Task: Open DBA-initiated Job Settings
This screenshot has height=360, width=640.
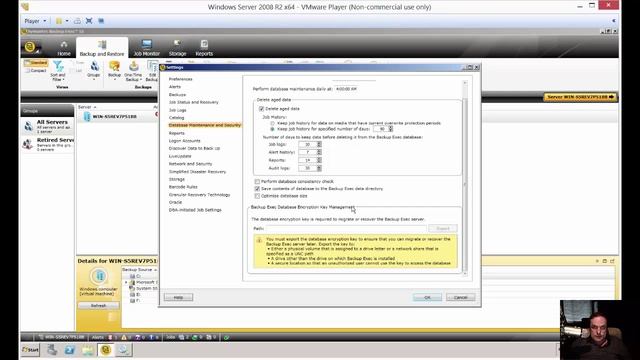Action: click(195, 210)
